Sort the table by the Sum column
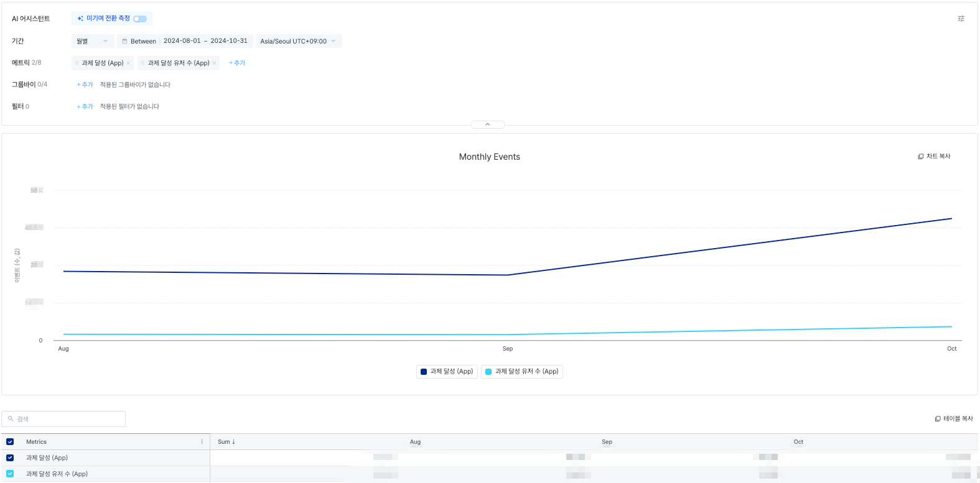 point(226,442)
